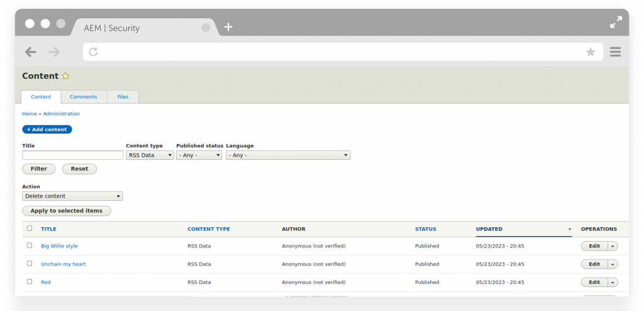Screen dimensions: 644x311
Task: Click the yellow star next to Content
Action: pyautogui.click(x=65, y=76)
